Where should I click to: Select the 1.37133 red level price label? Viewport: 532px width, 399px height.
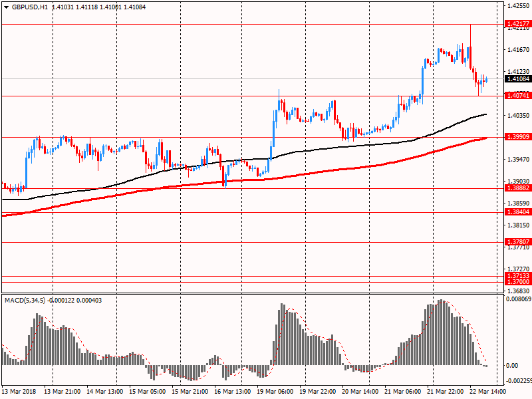[x=518, y=276]
